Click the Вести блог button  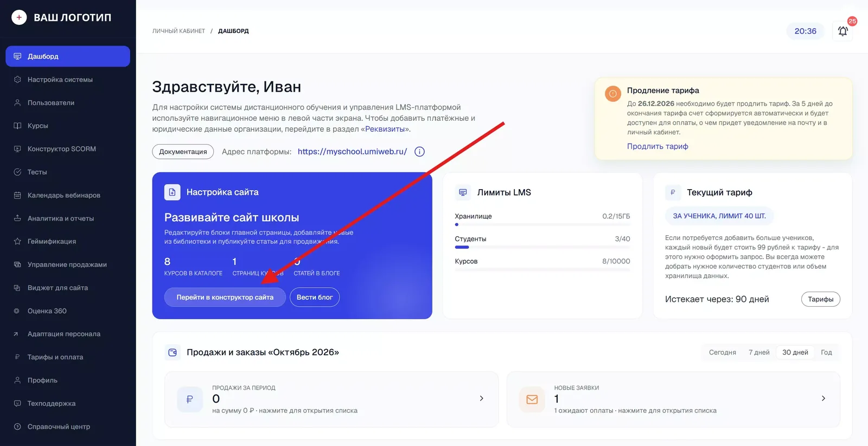(315, 297)
